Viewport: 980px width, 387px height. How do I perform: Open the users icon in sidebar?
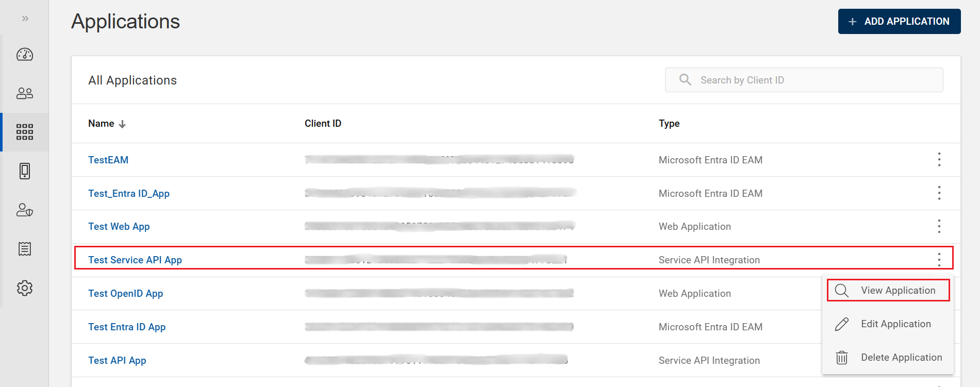[25, 93]
